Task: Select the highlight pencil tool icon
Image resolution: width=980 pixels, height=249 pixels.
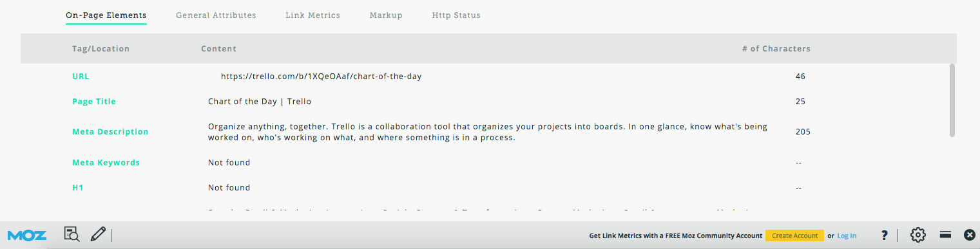Action: pyautogui.click(x=98, y=234)
